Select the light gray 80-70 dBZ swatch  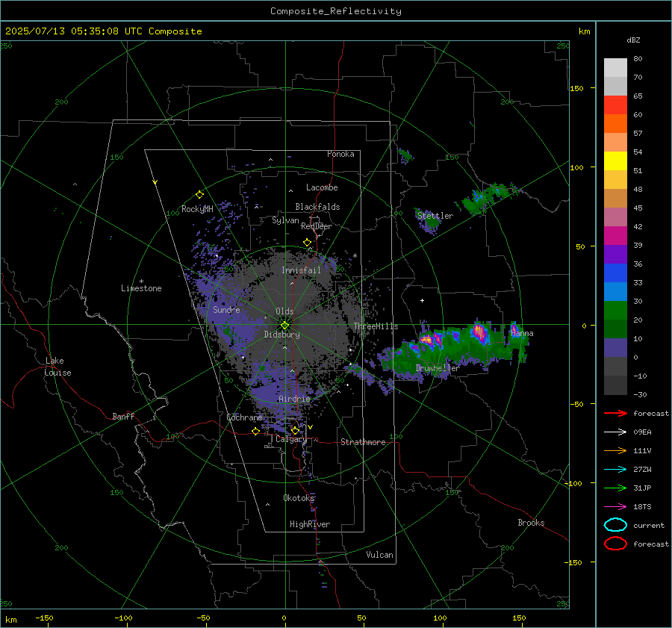coord(615,67)
